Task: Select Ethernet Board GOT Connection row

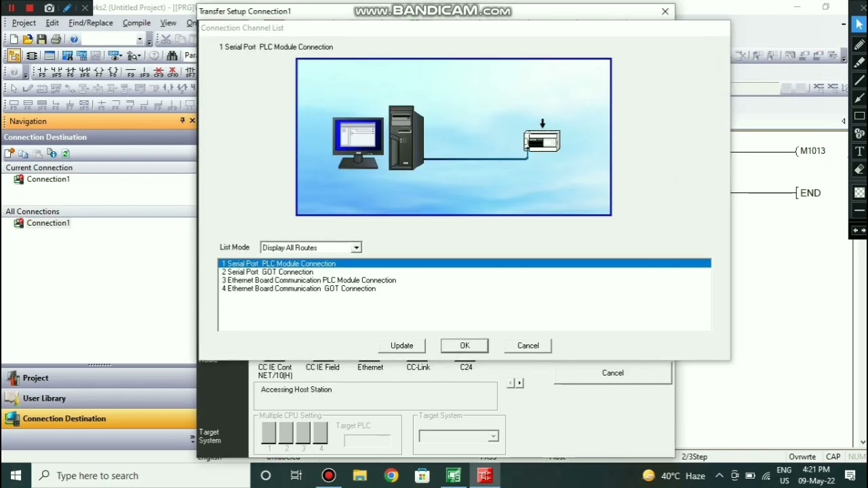Action: click(x=465, y=289)
